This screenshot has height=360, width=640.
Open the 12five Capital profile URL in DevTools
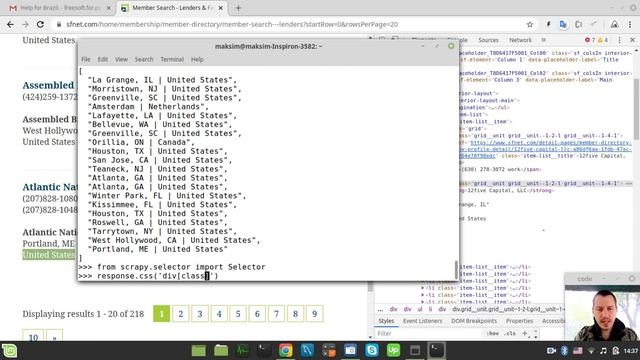click(547, 149)
